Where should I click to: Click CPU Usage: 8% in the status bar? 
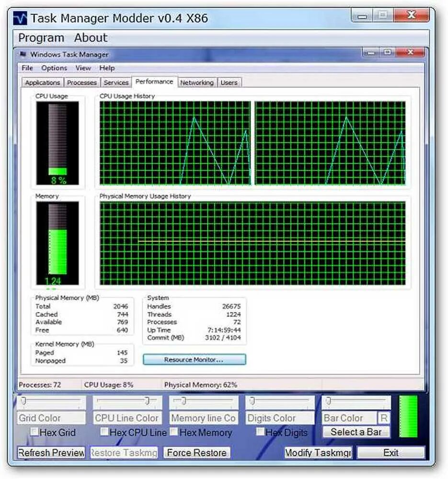(109, 385)
